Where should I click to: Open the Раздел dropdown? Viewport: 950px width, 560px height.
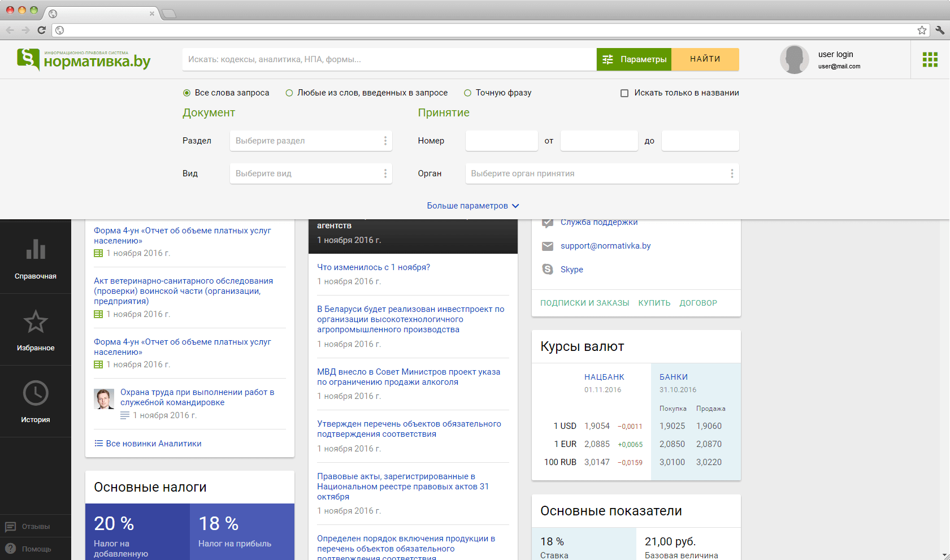(x=310, y=141)
